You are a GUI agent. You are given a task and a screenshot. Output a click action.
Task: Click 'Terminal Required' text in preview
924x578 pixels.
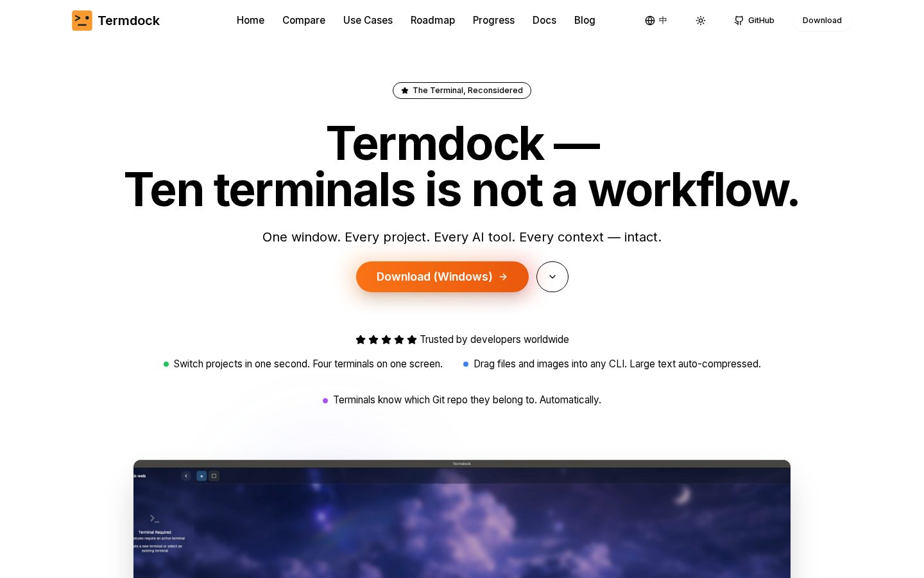click(x=155, y=532)
